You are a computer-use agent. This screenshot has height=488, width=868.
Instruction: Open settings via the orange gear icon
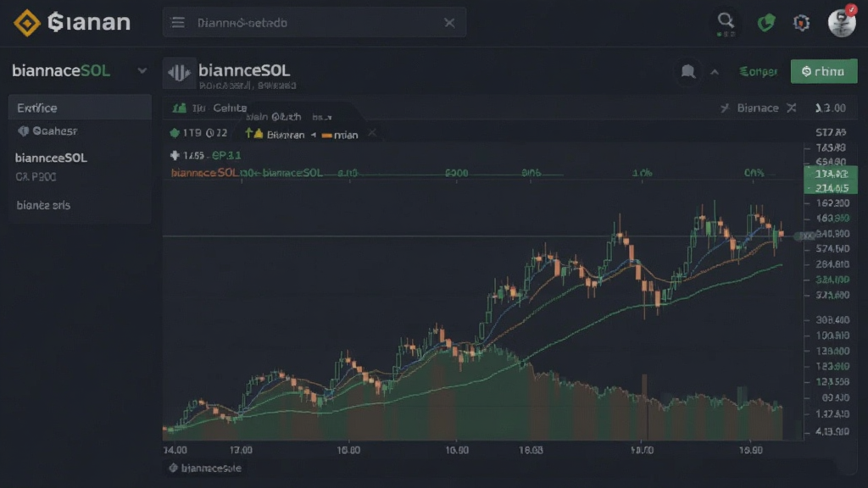tap(801, 23)
